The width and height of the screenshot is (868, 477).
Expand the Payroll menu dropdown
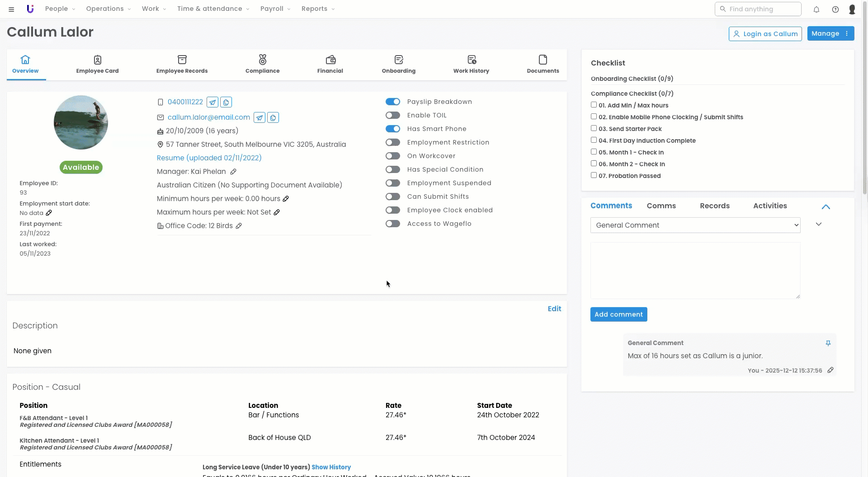point(275,9)
